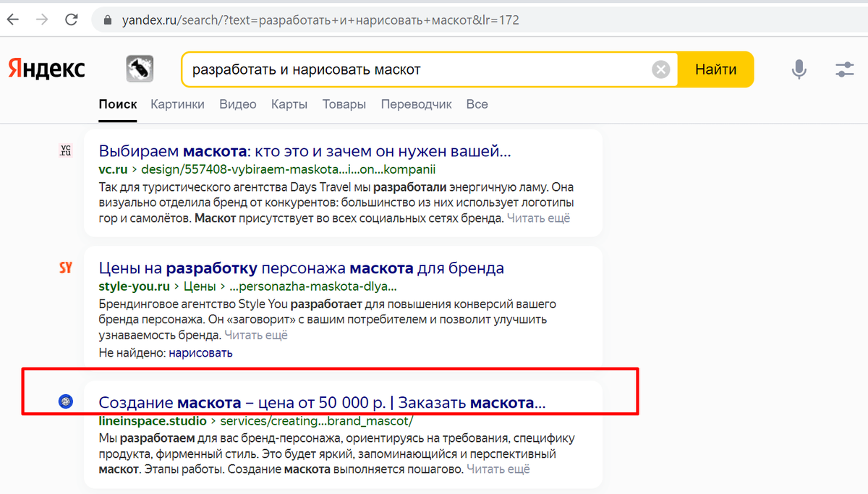Image resolution: width=868 pixels, height=494 pixels.
Task: Click snippet text 'Так для туристического агентства Days Travel'
Action: (218, 187)
